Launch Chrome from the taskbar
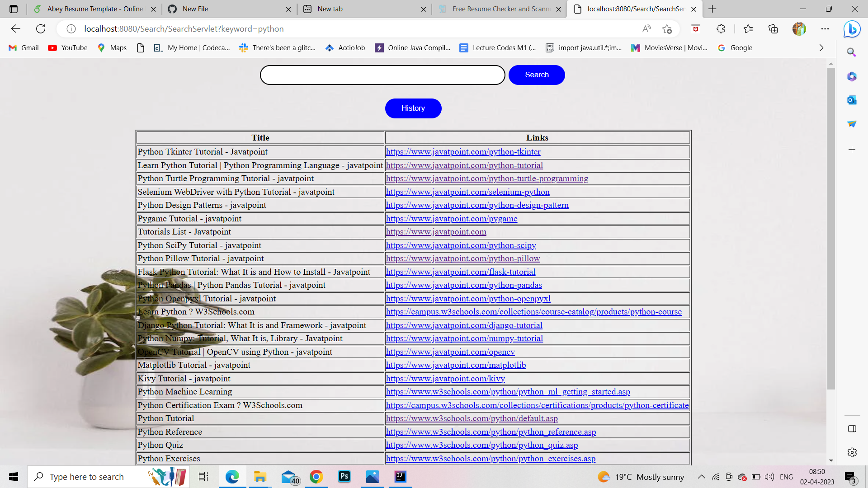Screen dimensions: 868x488 (x=316, y=477)
